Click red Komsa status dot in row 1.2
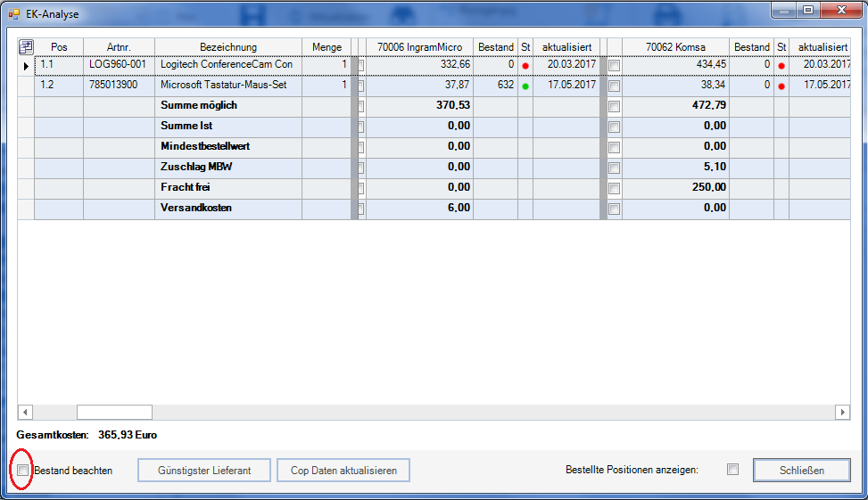The height and width of the screenshot is (500, 868). tap(781, 86)
